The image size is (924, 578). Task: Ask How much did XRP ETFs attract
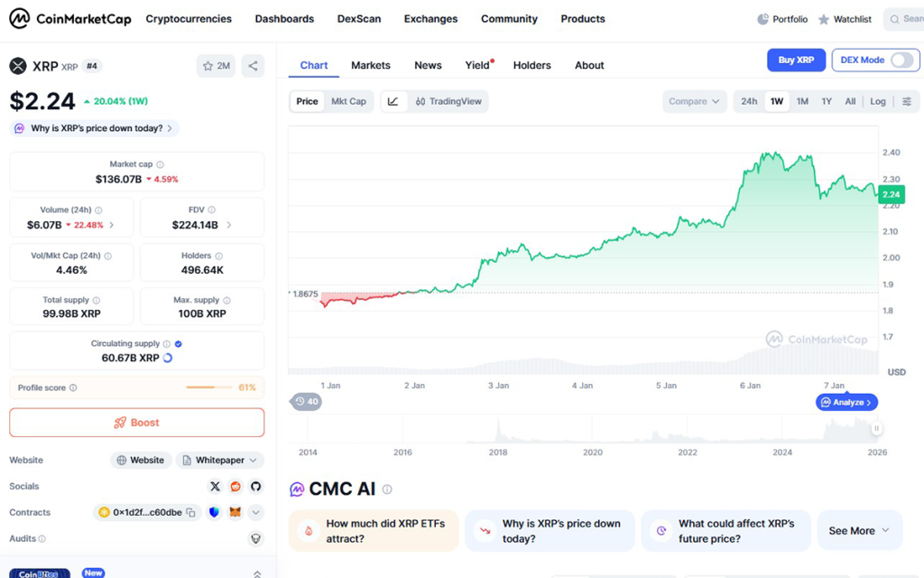(x=374, y=531)
